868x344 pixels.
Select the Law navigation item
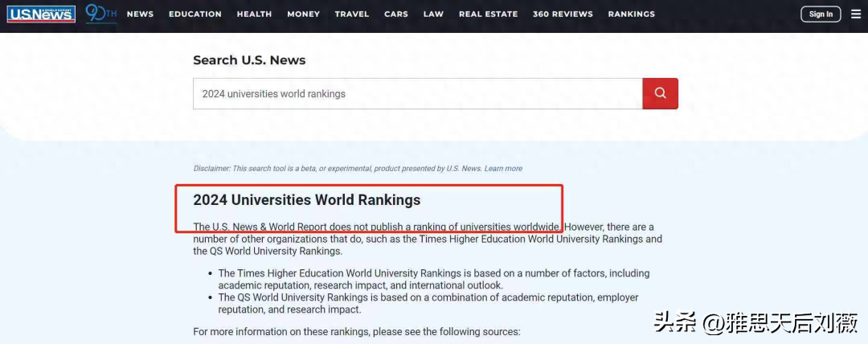click(433, 14)
